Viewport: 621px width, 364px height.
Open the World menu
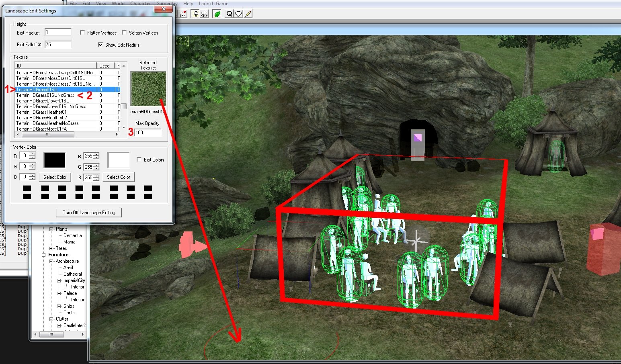[118, 3]
